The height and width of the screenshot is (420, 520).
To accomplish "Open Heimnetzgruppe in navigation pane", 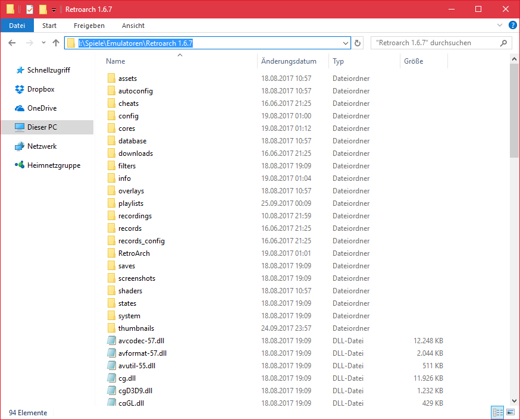I will pos(48,165).
